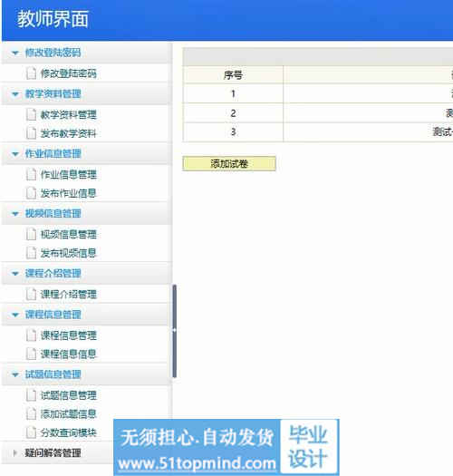The height and width of the screenshot is (476, 453).
Task: Click the document icon beside 修改登陆密码
Action: pos(31,73)
